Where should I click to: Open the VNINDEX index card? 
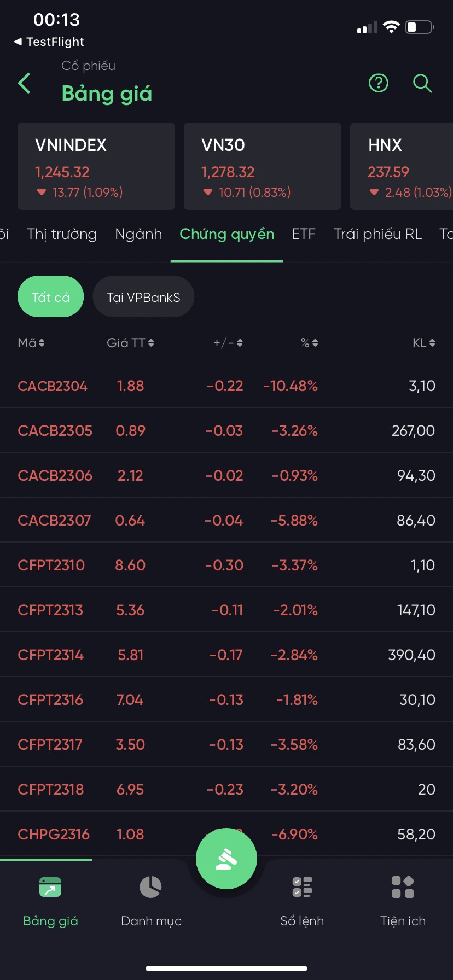pyautogui.click(x=96, y=166)
